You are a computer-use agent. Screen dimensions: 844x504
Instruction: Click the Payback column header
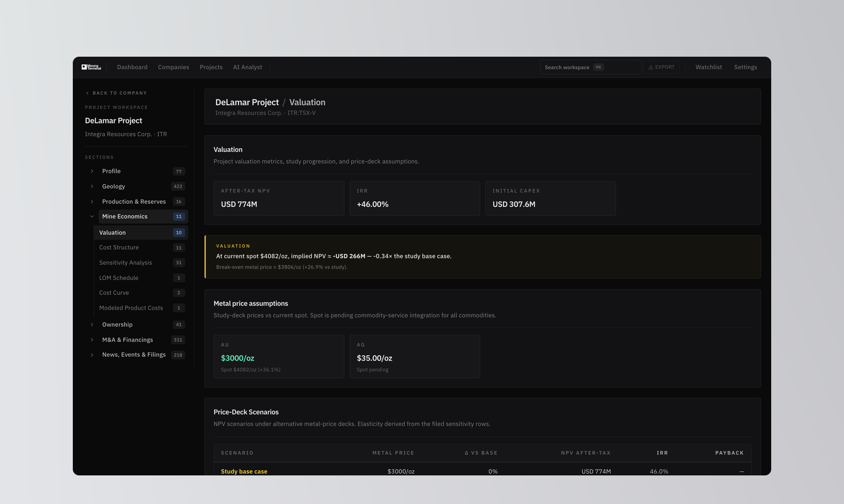(729, 453)
